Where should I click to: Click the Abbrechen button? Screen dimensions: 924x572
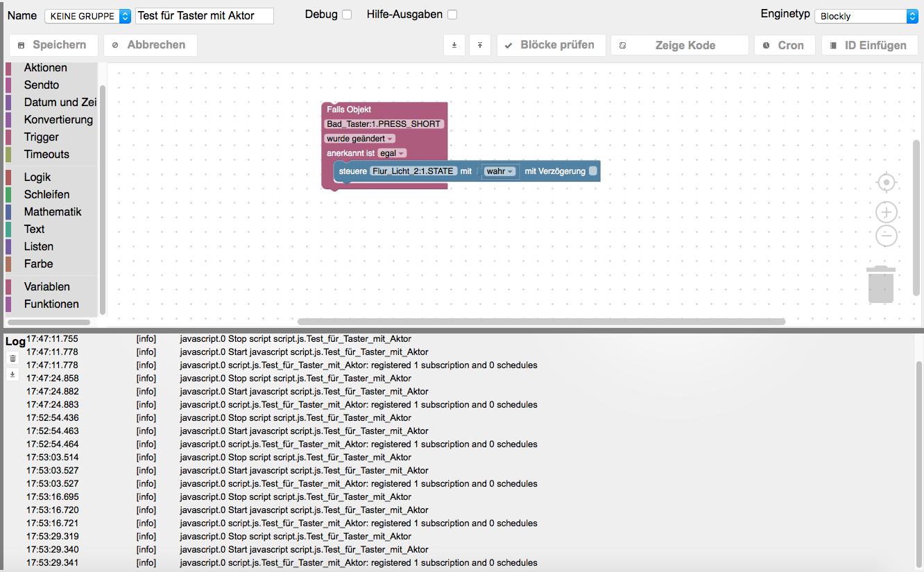coord(151,45)
